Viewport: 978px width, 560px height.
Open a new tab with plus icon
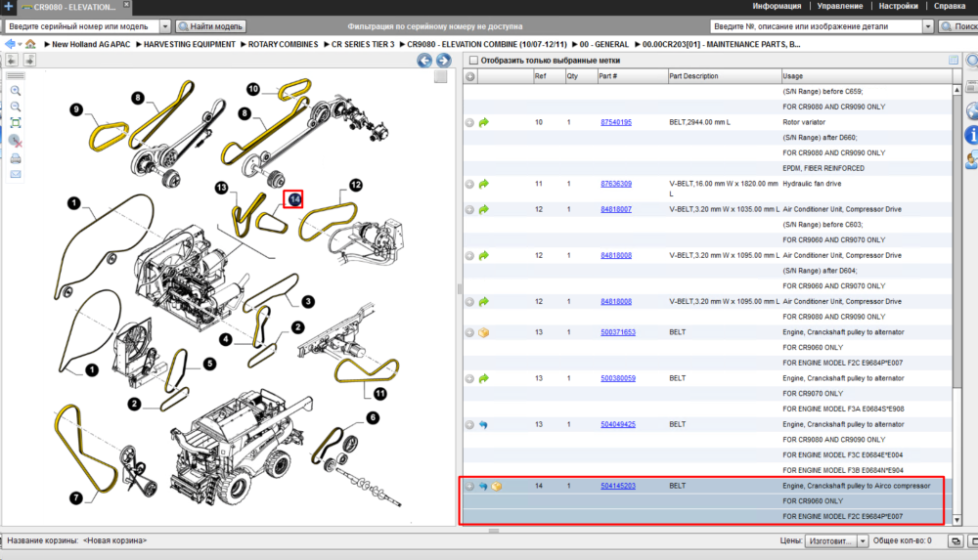pos(8,6)
